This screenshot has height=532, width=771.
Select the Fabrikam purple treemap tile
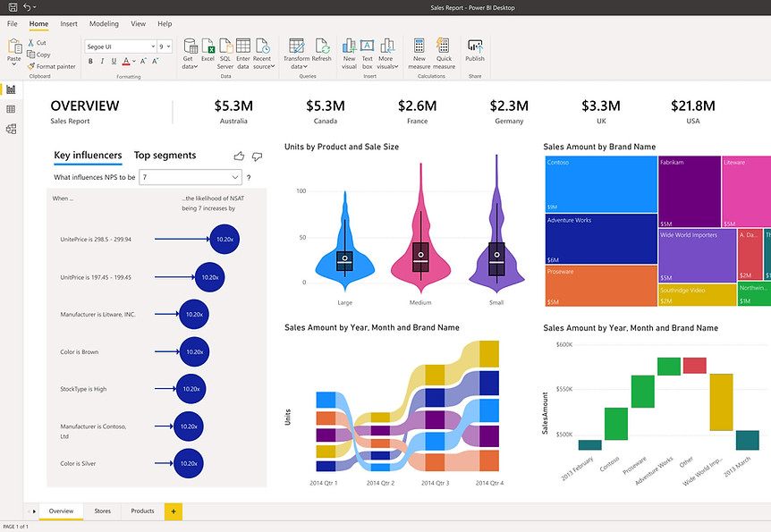[690, 191]
